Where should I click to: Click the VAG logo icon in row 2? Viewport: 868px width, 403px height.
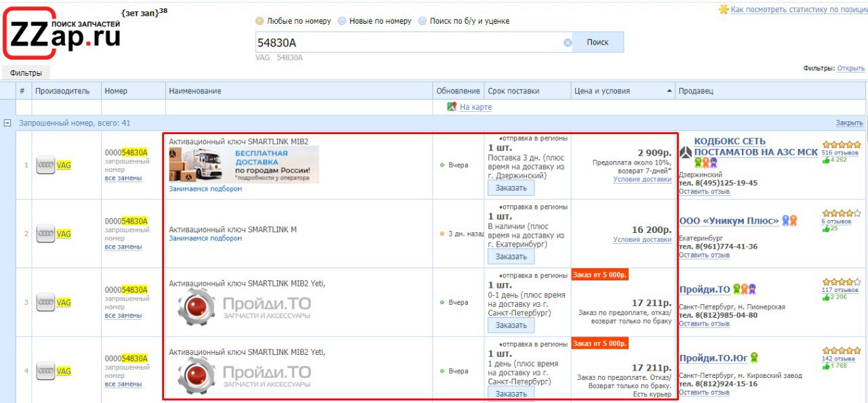pyautogui.click(x=45, y=234)
